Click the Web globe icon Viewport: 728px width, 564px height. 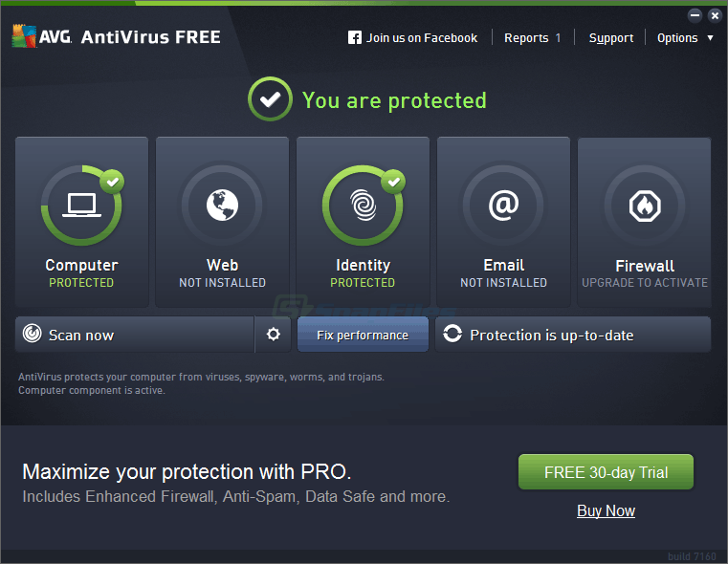(222, 206)
